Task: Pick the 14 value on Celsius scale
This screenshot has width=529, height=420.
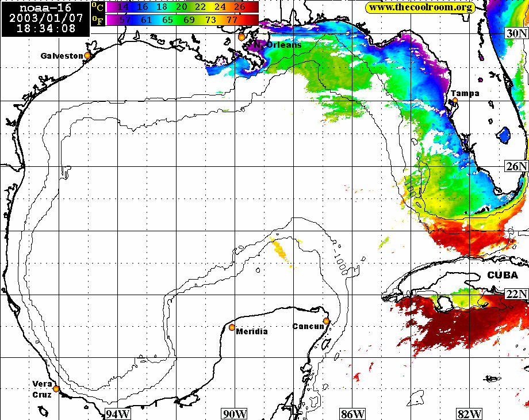Action: (123, 7)
